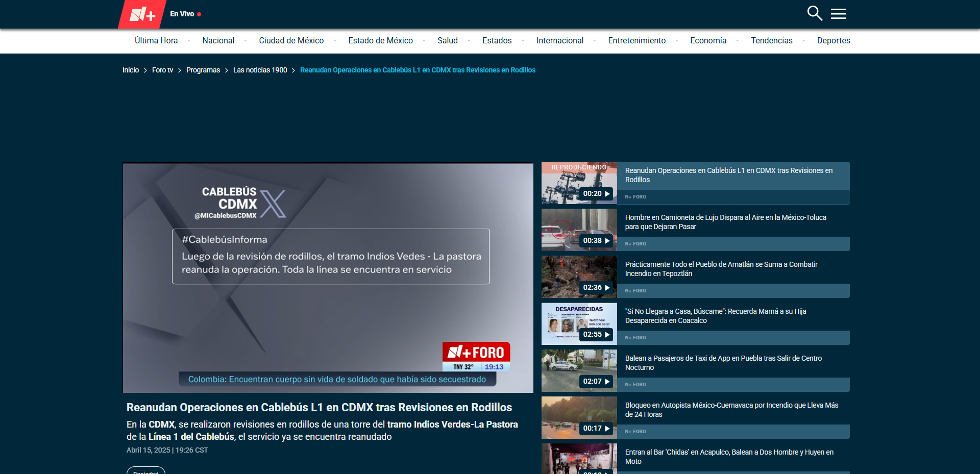Open the Cablebús video thumbnail marked Reproduciendo
980x474 pixels.
pyautogui.click(x=579, y=183)
